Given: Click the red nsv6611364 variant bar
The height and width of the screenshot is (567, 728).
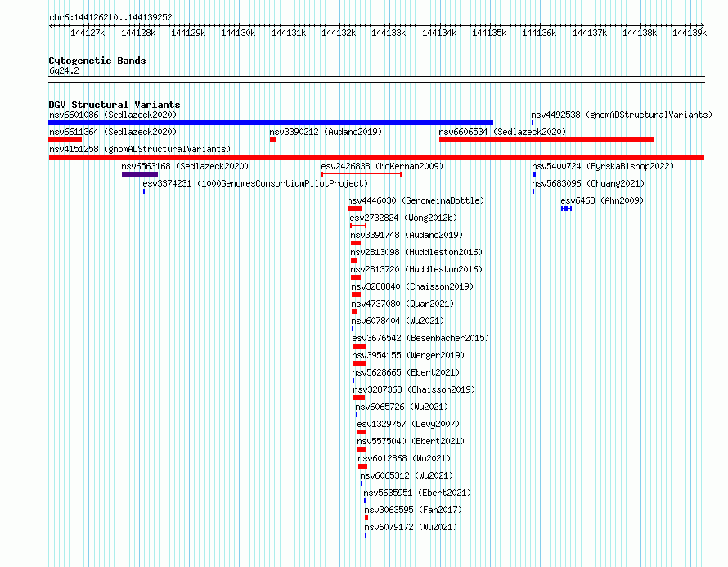Looking at the screenshot, I should pos(65,140).
